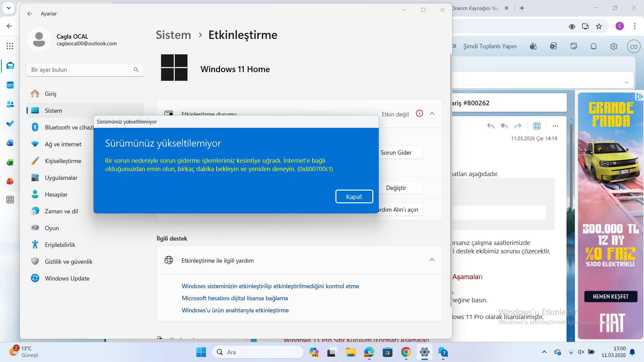Open link Microsoft hesabını dijital lisansa bağlama

[x=235, y=298]
